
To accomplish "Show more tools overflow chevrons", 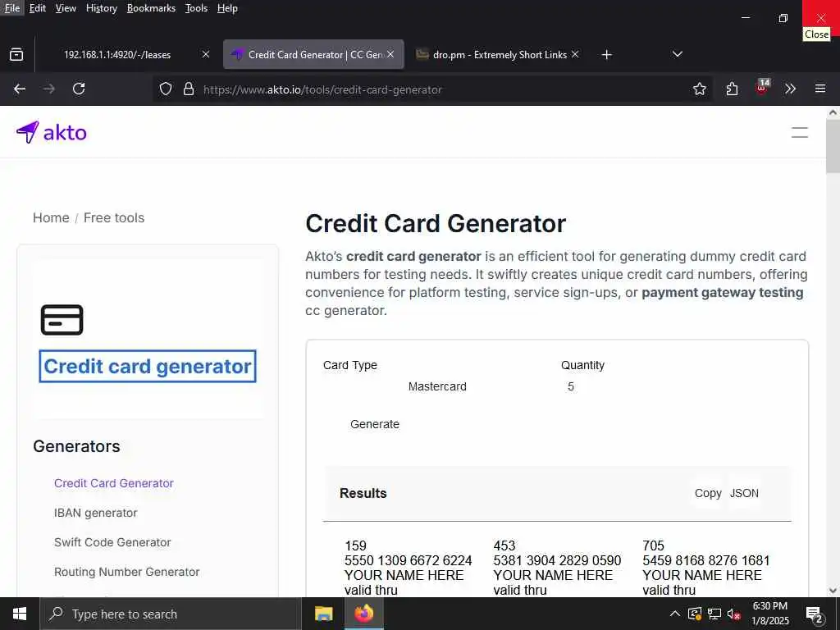I will 791,89.
